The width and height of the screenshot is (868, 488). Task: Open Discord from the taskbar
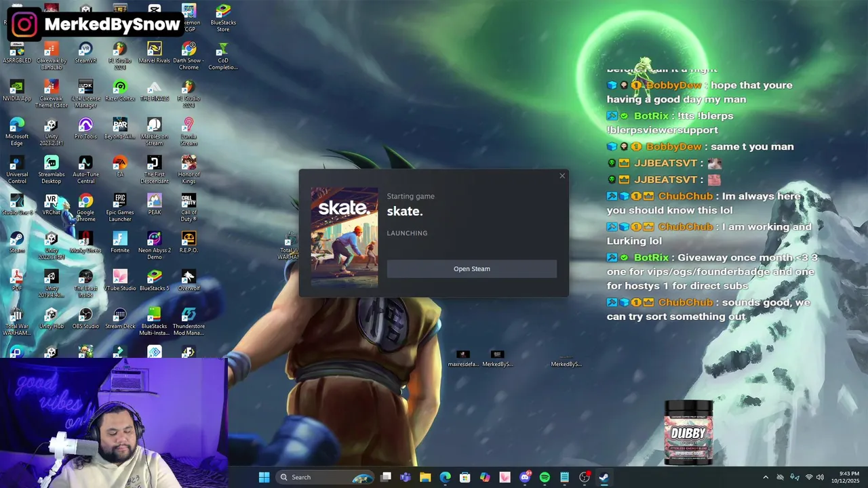coord(525,477)
